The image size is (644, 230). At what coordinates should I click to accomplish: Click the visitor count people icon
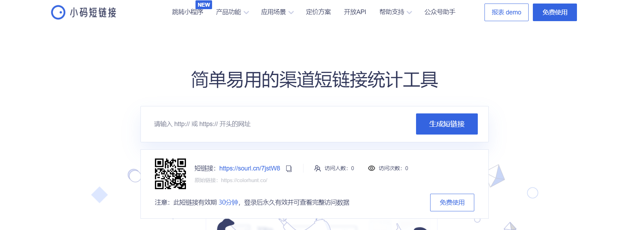click(318, 168)
